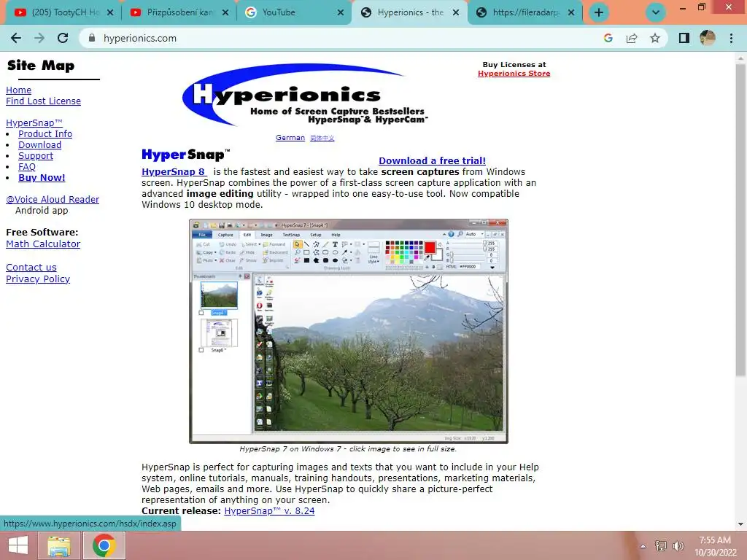Screen dimensions: 747x560
Task: Open Google icon in address bar
Action: click(x=608, y=38)
